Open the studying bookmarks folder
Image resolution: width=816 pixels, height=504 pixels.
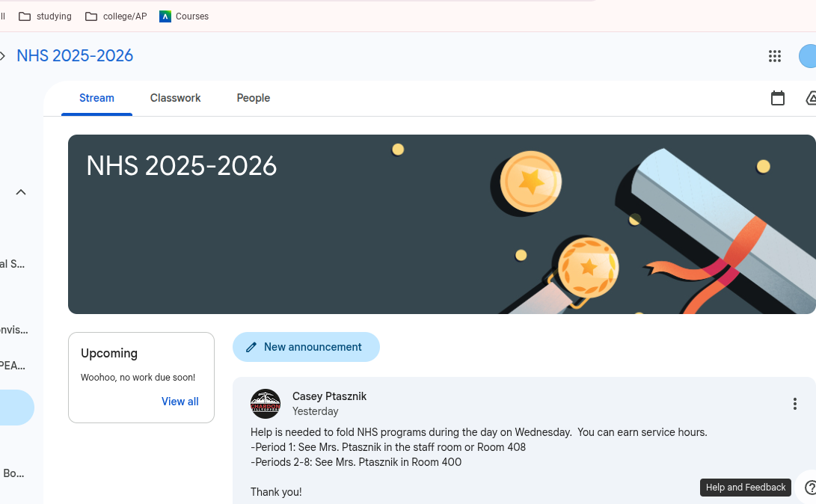[46, 16]
